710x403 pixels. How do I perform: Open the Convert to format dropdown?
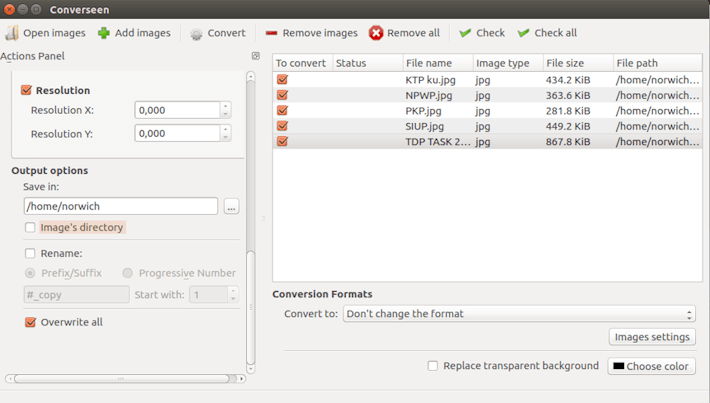519,314
